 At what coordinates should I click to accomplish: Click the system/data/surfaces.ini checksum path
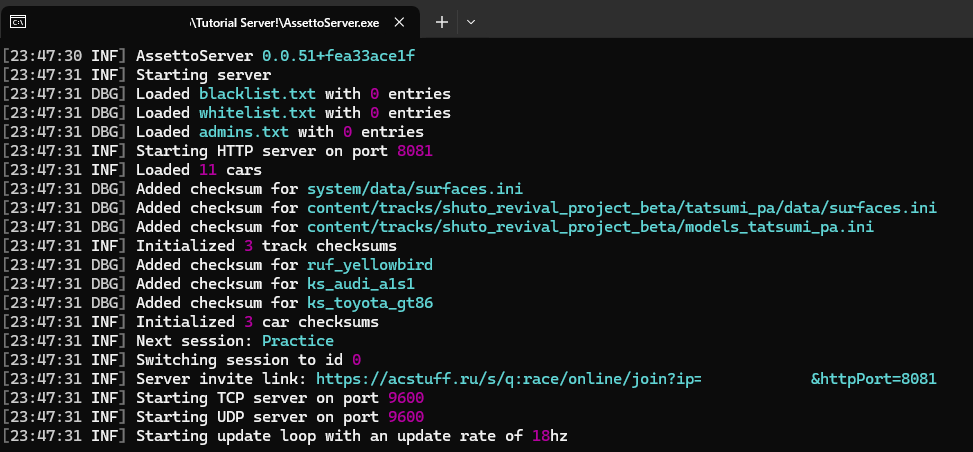click(x=415, y=189)
